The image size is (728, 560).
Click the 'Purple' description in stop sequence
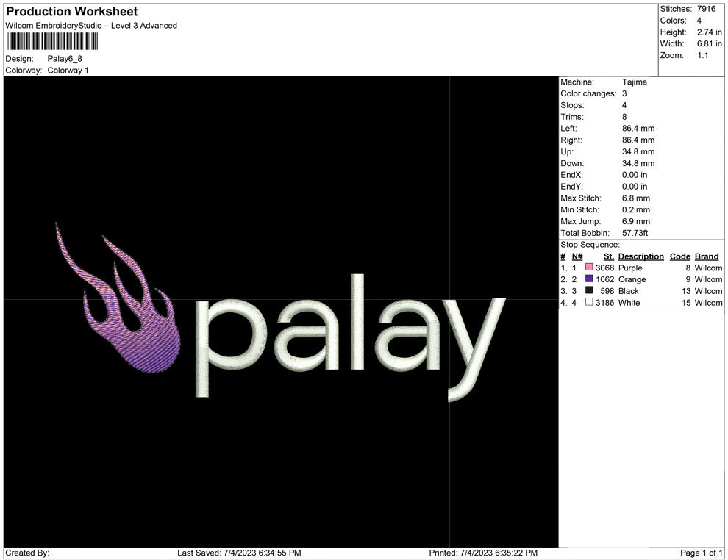tap(630, 268)
